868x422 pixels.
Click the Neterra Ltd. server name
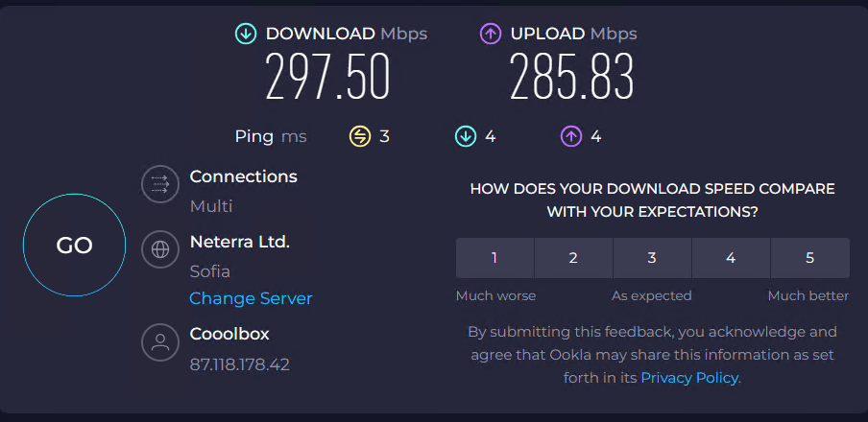[x=240, y=242]
